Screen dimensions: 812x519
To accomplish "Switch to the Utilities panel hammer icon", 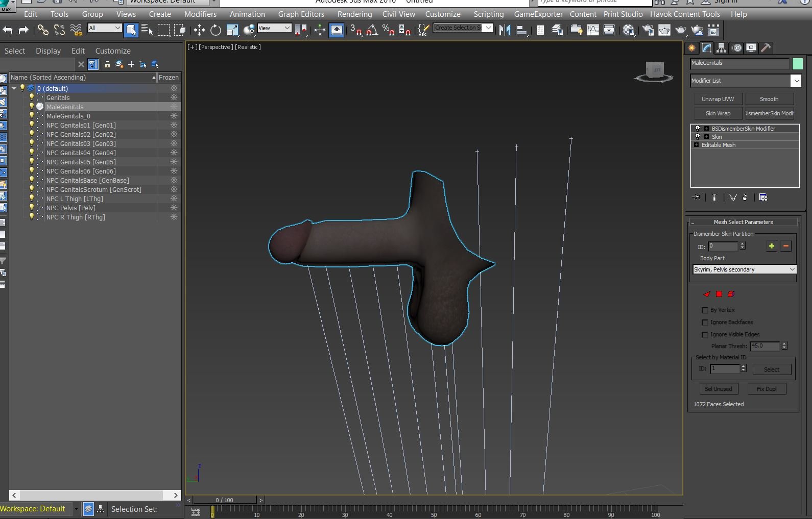I will point(766,48).
